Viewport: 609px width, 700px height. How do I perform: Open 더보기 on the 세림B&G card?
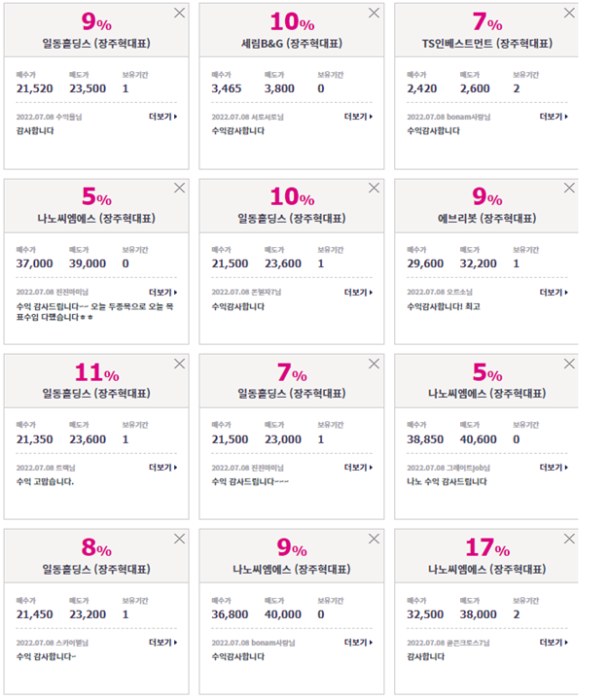(358, 117)
